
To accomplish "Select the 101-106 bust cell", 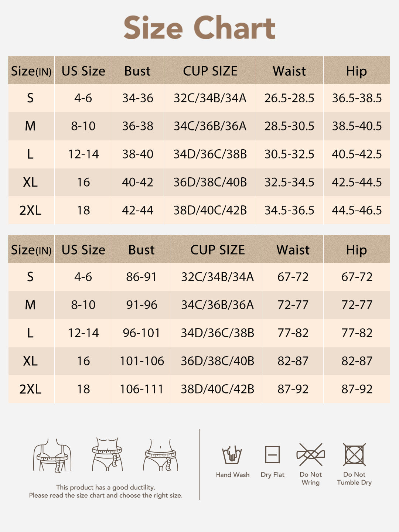I will (141, 361).
